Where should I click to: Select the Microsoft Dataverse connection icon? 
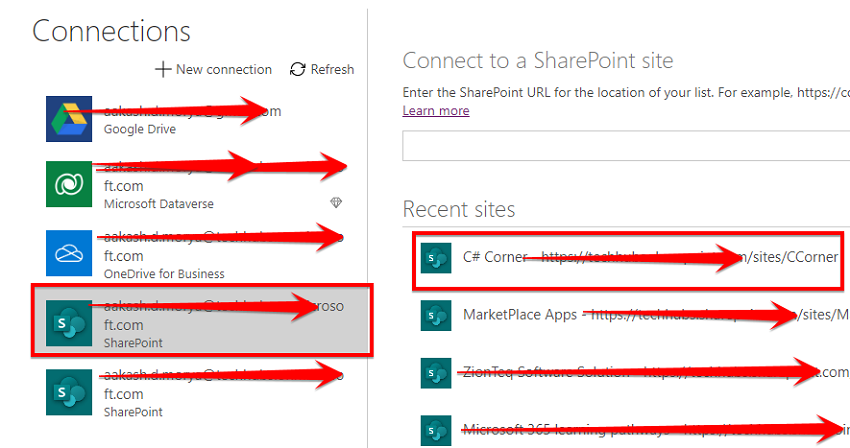point(69,184)
